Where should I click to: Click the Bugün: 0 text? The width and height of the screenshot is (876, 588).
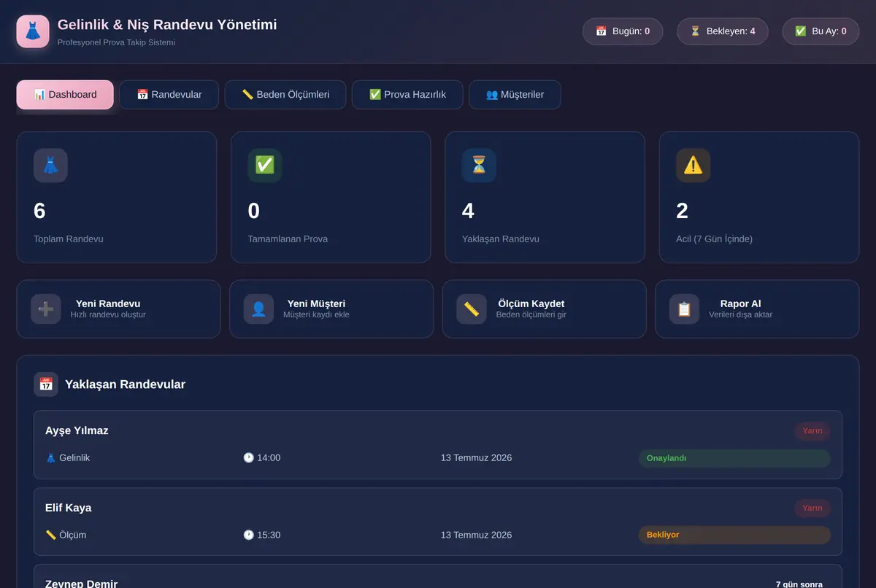pos(631,31)
